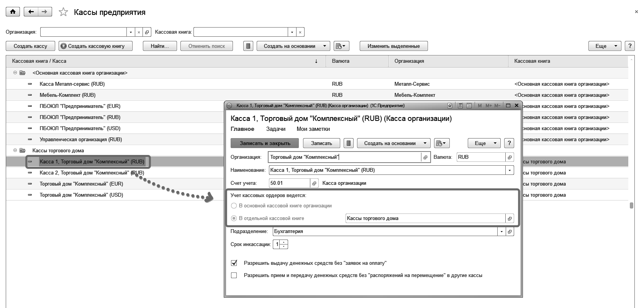Collapse Основная кассовая книга организации group
644x308 pixels.
(x=15, y=73)
